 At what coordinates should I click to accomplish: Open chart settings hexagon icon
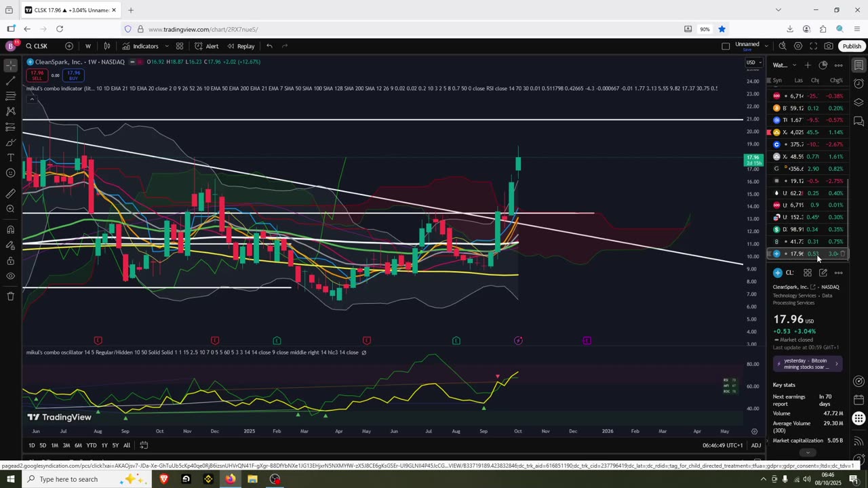[798, 46]
